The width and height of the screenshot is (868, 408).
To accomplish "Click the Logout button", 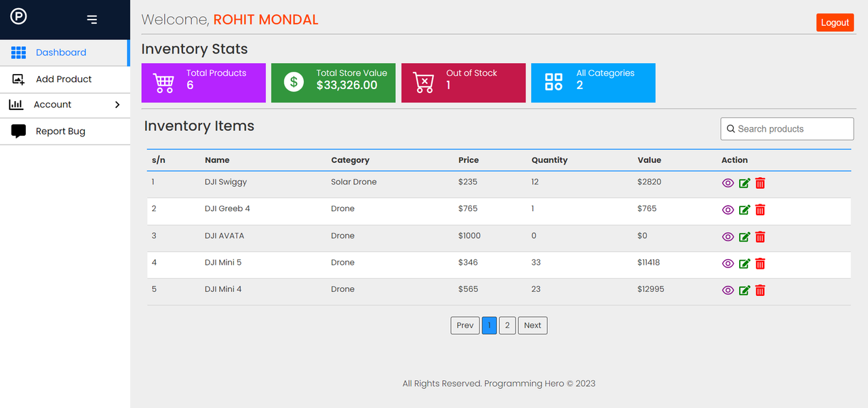I will (835, 22).
